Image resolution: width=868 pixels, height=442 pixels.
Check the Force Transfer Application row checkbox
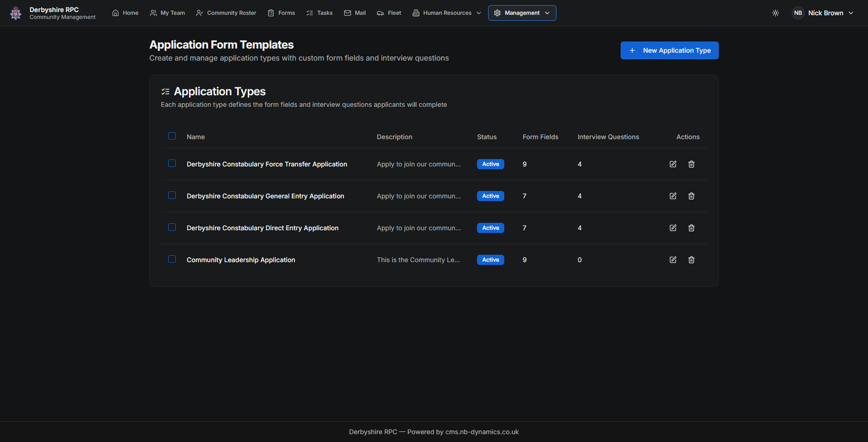coord(172,163)
